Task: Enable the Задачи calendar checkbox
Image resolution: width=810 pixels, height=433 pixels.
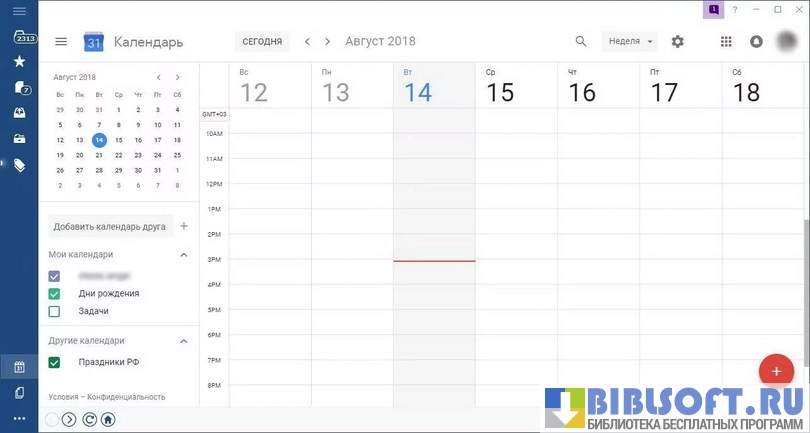Action: pos(55,311)
